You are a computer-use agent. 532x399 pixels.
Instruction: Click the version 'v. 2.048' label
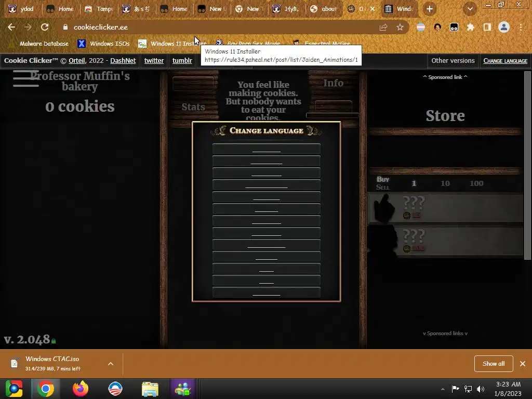[x=27, y=340]
